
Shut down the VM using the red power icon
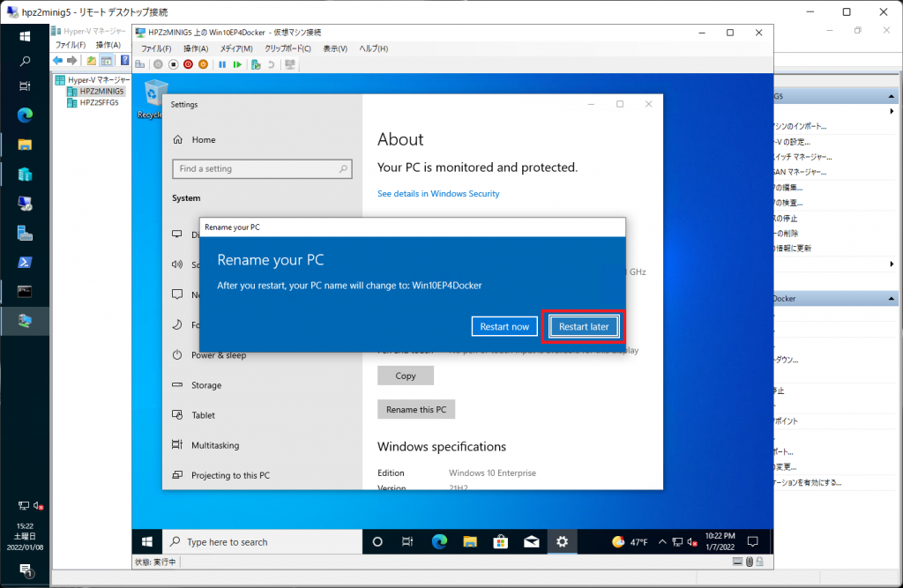189,64
